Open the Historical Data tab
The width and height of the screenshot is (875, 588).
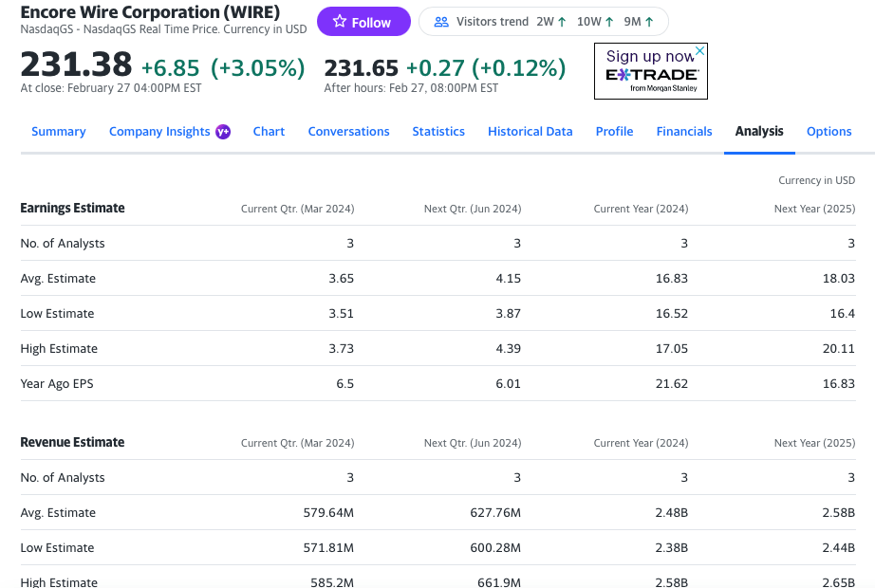(x=530, y=132)
